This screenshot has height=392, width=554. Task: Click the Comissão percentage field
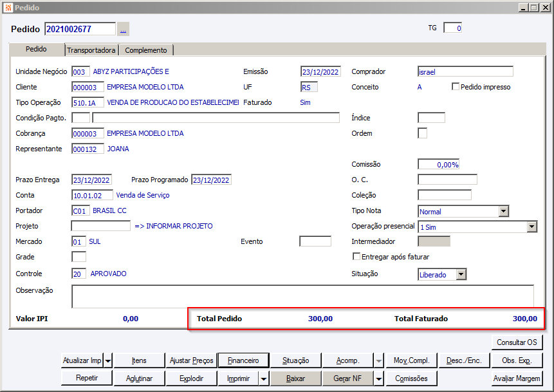(438, 164)
